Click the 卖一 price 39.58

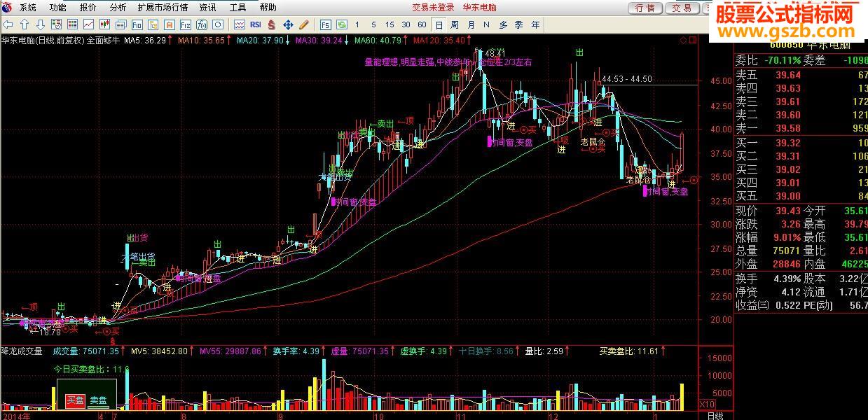click(788, 128)
